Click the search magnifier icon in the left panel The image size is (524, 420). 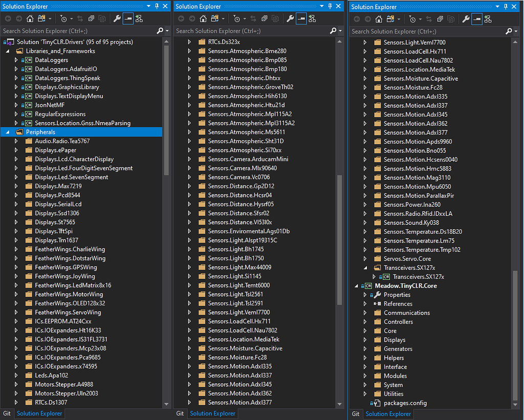click(160, 31)
